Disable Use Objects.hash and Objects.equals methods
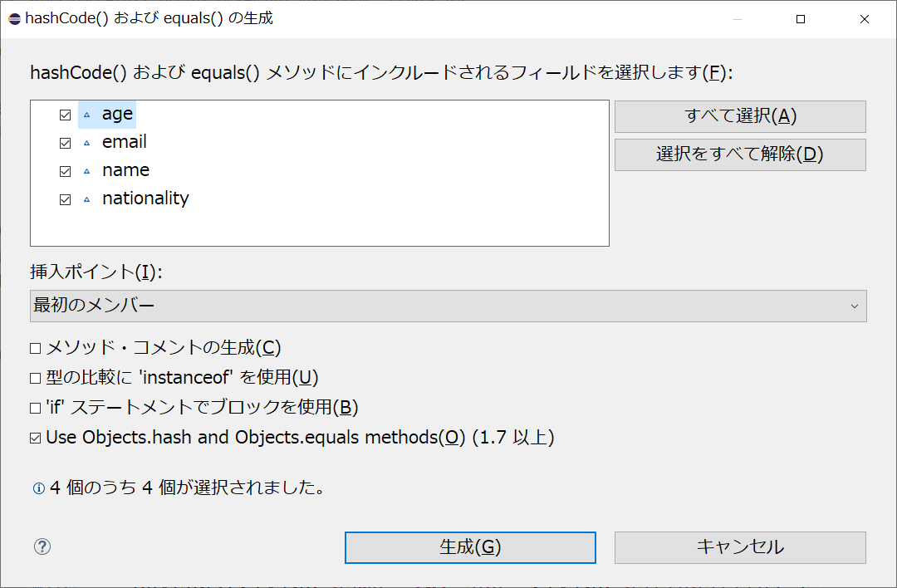Image resolution: width=897 pixels, height=588 pixels. [x=37, y=436]
